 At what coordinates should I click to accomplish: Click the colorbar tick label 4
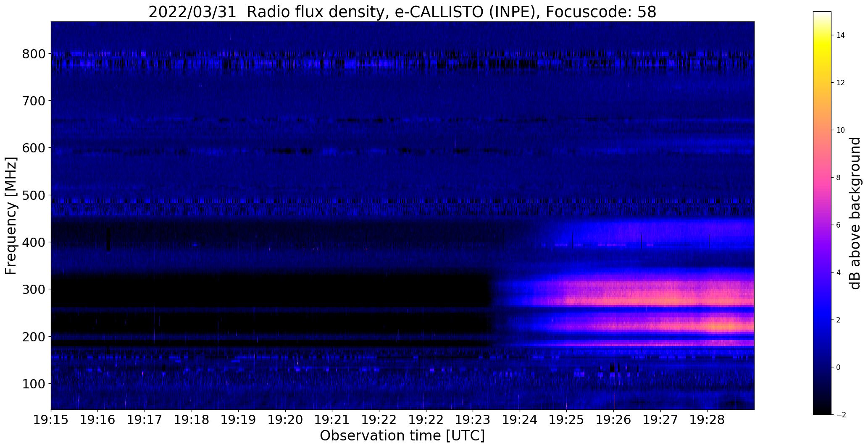point(839,272)
